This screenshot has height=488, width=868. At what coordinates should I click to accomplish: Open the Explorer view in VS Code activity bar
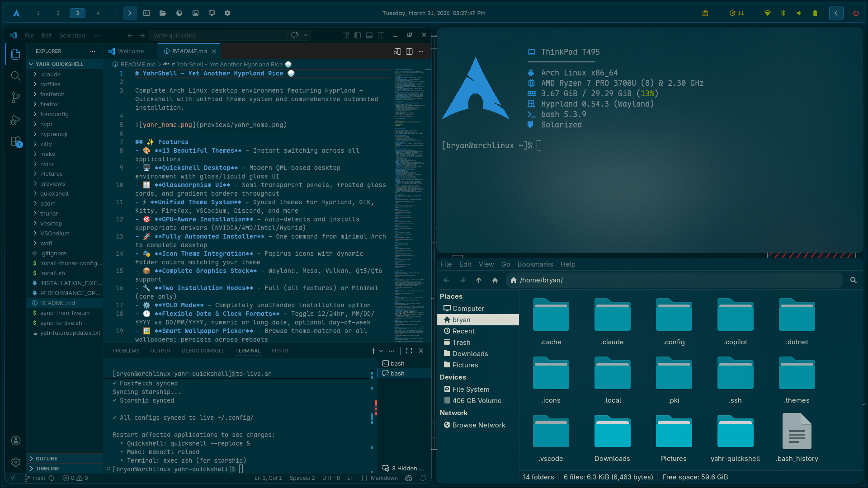[15, 54]
